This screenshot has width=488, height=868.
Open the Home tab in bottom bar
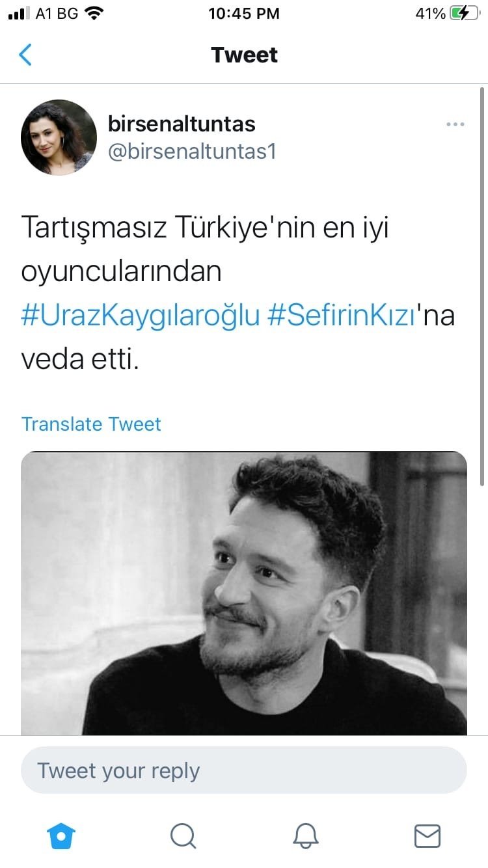[62, 835]
